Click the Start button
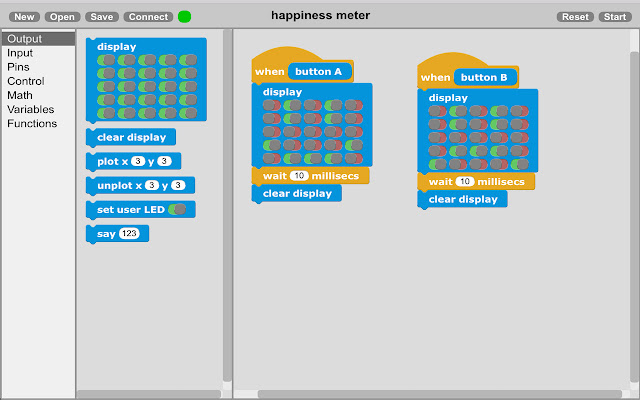 pos(615,17)
